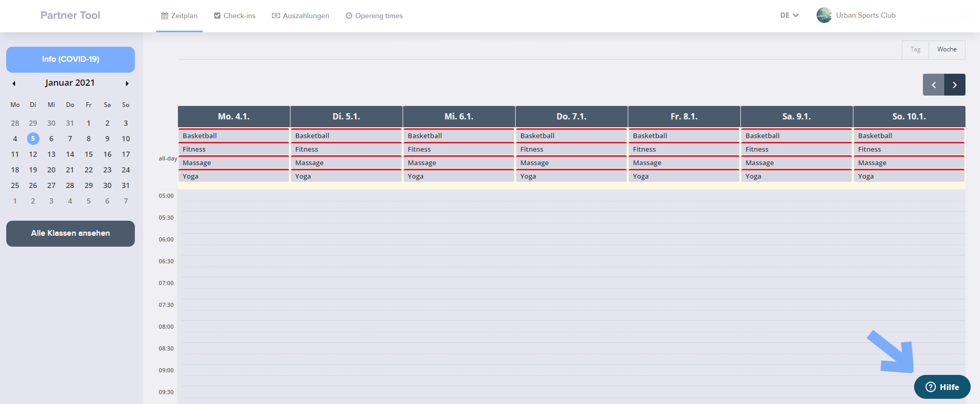The height and width of the screenshot is (404, 980).
Task: Select February 7 in the mini calendar
Action: click(x=126, y=201)
